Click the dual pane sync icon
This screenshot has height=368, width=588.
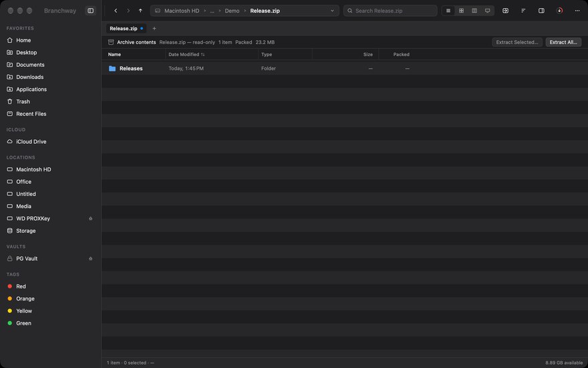pos(506,11)
